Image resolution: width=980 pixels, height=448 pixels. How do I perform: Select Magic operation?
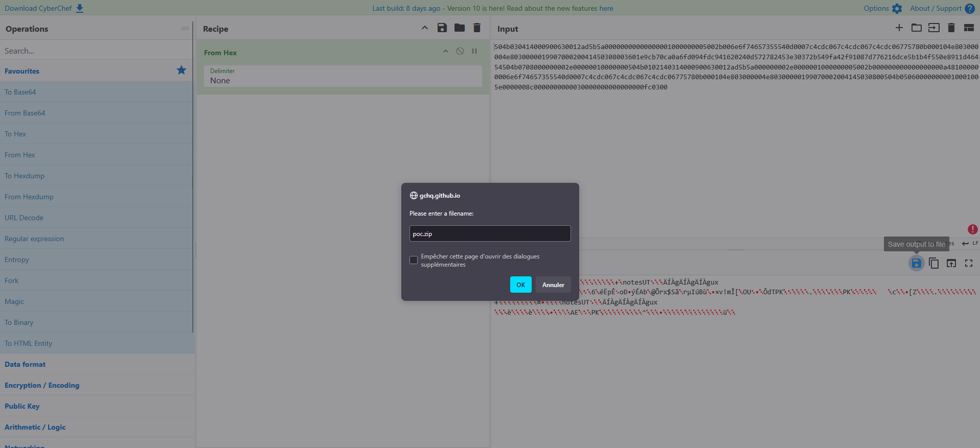click(96, 301)
